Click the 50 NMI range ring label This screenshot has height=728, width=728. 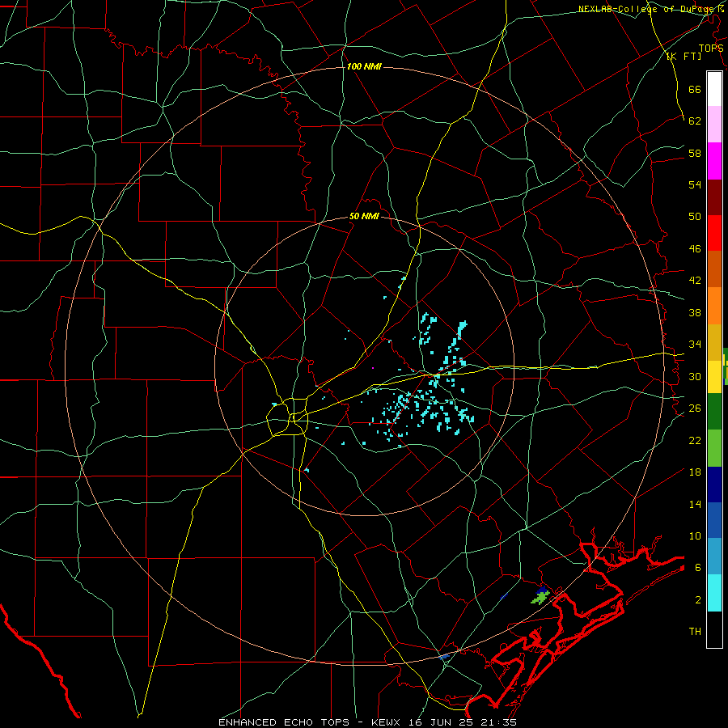[x=365, y=216]
